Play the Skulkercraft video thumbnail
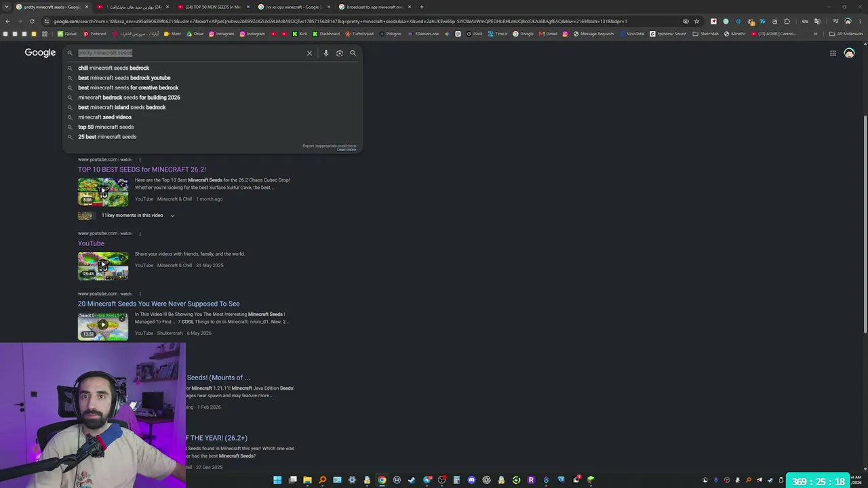This screenshot has height=488, width=868. (x=103, y=326)
